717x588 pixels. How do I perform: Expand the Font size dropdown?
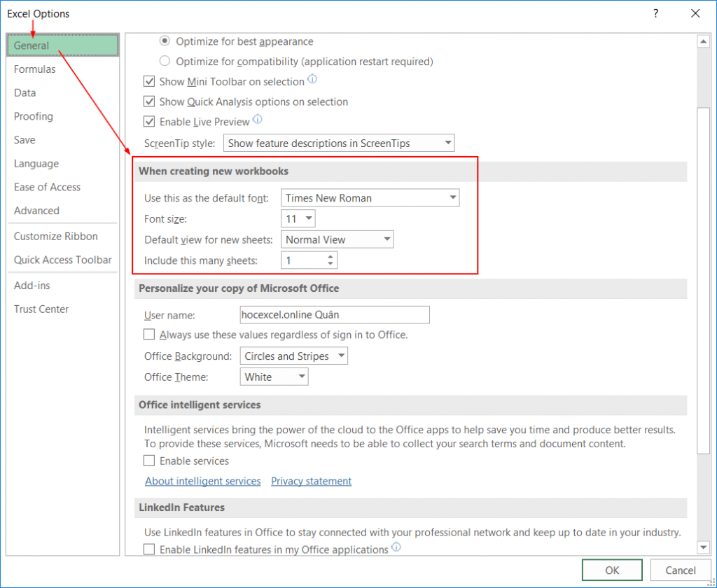(298, 219)
